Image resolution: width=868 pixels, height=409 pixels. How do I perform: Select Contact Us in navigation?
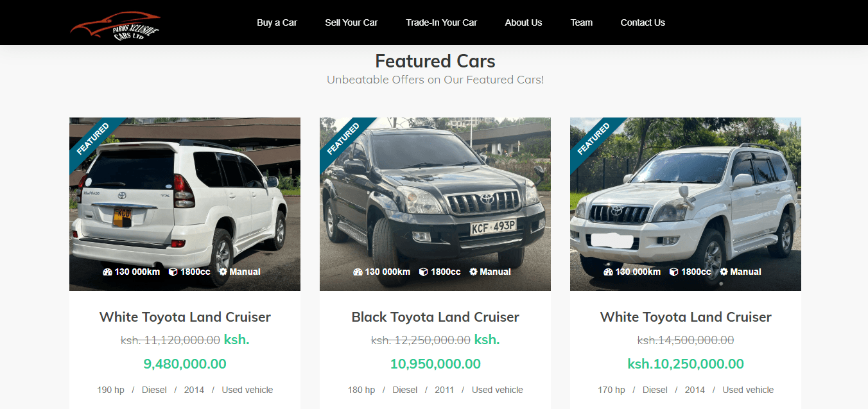[x=643, y=22]
